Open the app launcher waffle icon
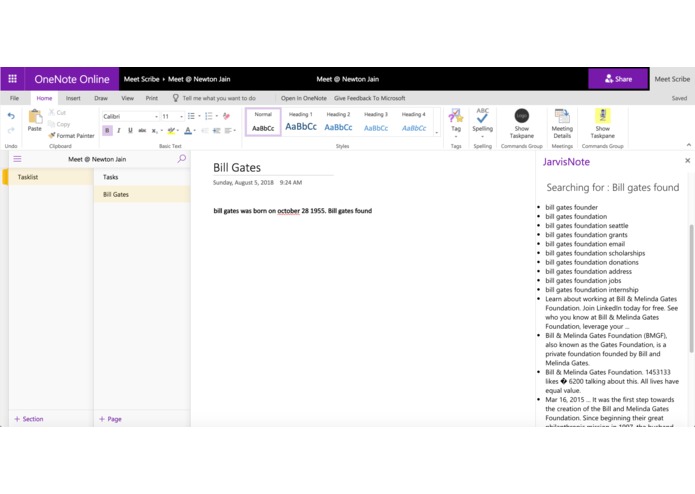This screenshot has width=695, height=494. tap(12, 79)
